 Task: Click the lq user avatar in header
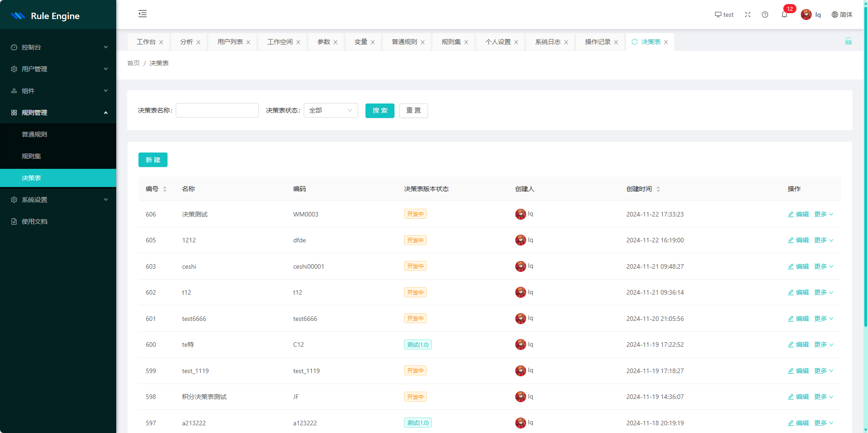click(x=806, y=15)
